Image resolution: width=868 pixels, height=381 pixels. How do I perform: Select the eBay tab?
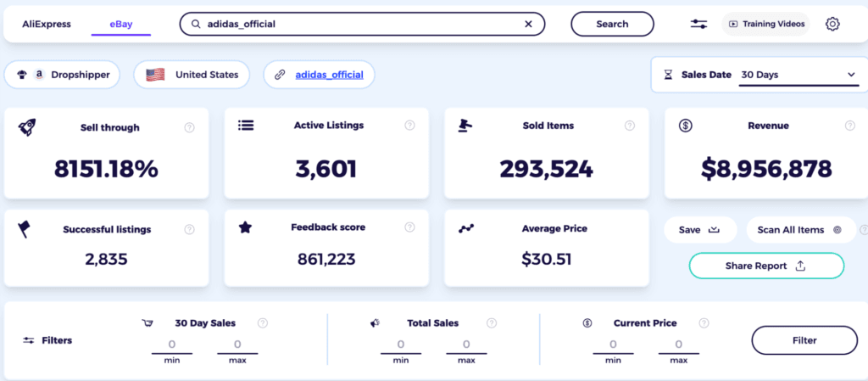pos(121,25)
